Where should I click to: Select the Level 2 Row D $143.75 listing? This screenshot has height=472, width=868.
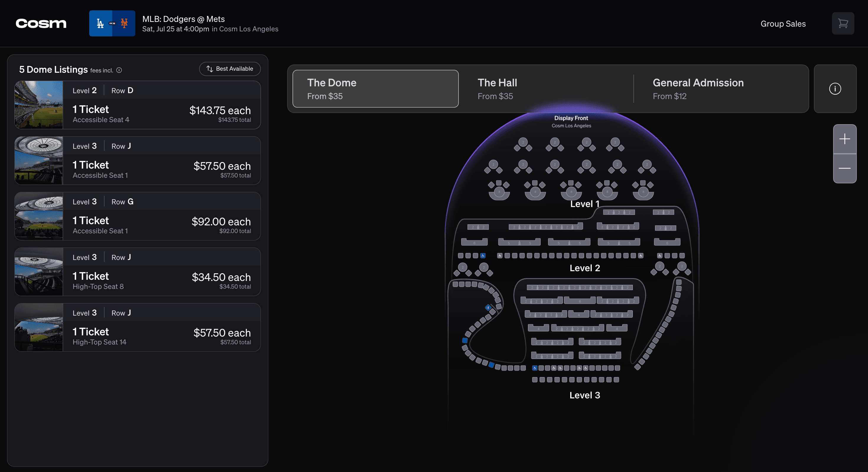(137, 105)
